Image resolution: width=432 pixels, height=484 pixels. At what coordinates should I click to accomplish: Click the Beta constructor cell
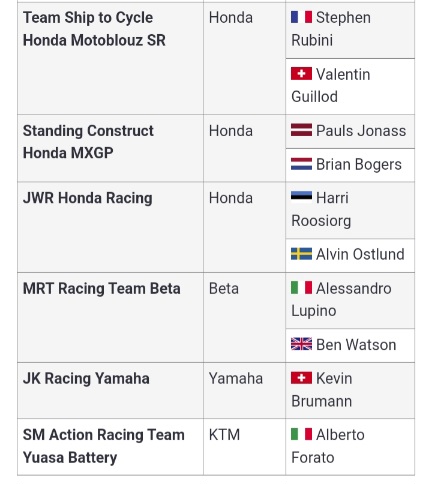click(x=244, y=317)
